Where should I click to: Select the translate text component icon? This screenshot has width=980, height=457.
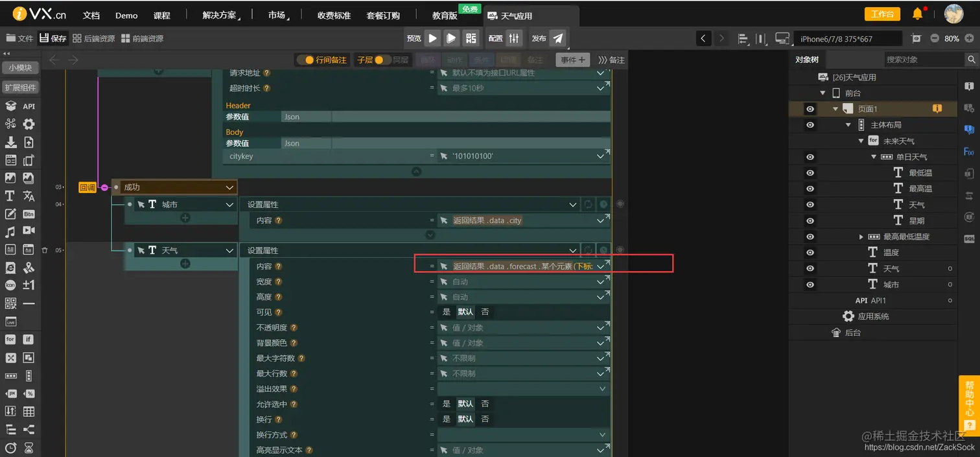(x=29, y=196)
